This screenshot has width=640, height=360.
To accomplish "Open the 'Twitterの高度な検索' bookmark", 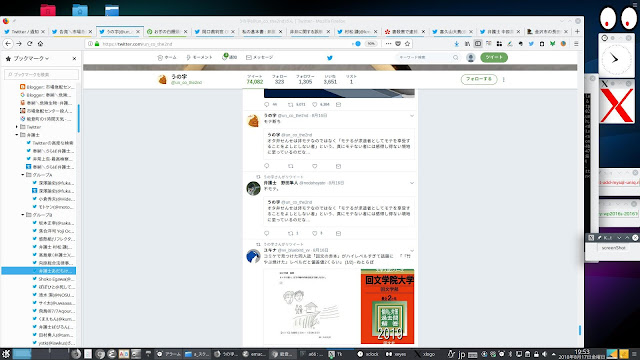I will 50,143.
